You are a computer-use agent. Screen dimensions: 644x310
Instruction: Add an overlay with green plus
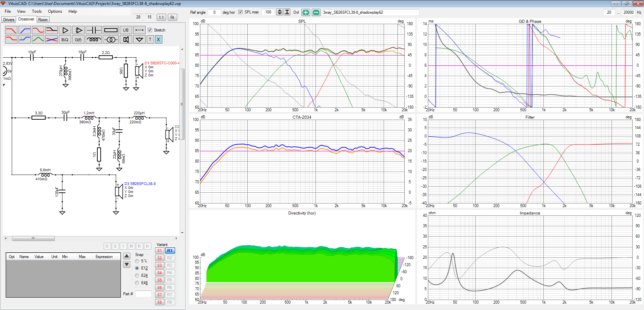click(x=306, y=12)
